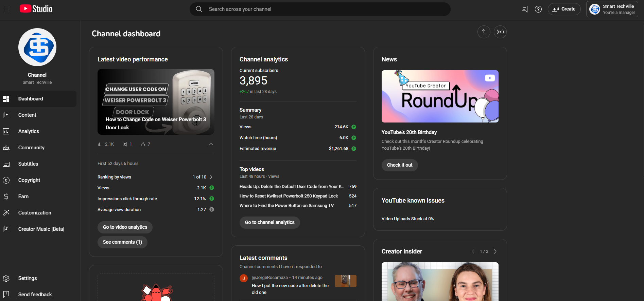Open the Analytics menu item
Screen dimensions: 644x301
click(x=38, y=131)
